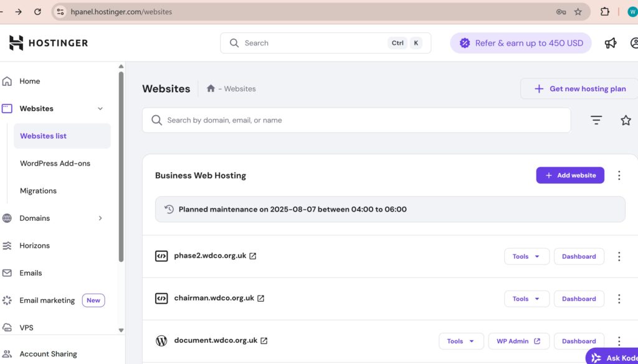The width and height of the screenshot is (638, 364).
Task: Collapse the Websites sidebar section
Action: tap(100, 109)
